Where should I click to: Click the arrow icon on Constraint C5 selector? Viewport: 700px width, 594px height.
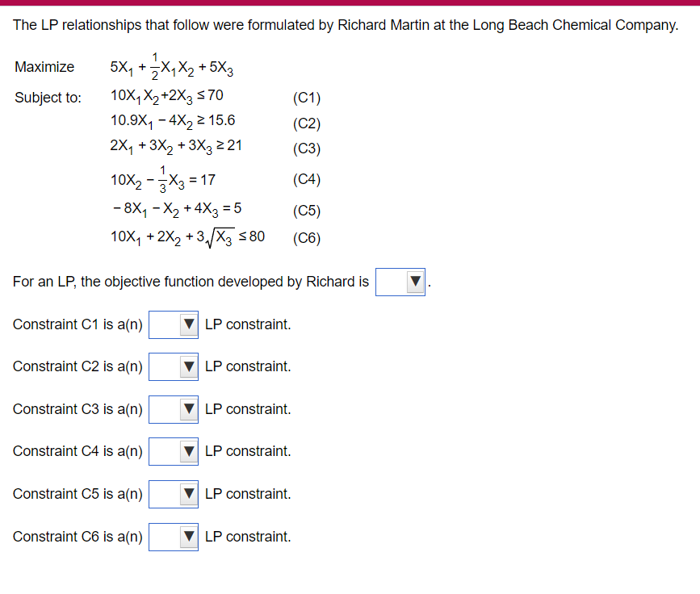pos(188,494)
